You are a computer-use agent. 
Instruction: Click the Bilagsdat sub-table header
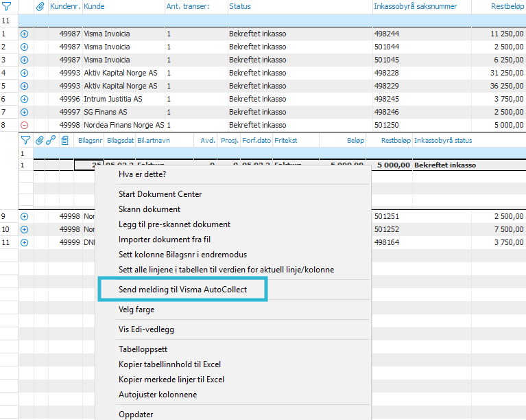[x=120, y=140]
